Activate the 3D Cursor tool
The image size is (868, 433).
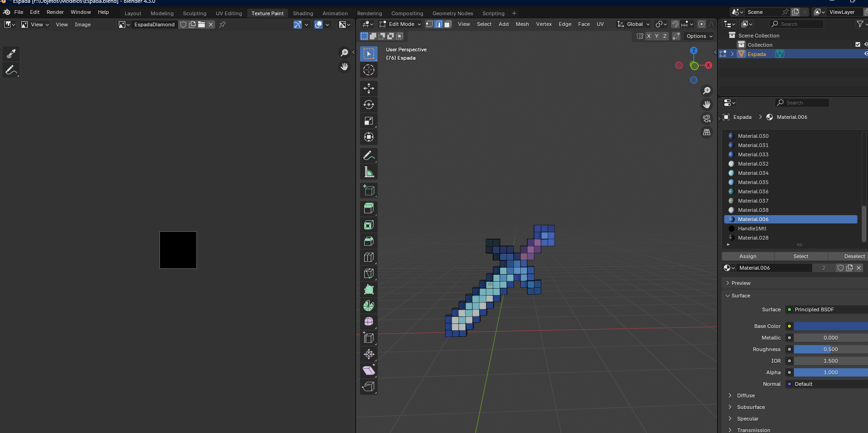(x=368, y=70)
